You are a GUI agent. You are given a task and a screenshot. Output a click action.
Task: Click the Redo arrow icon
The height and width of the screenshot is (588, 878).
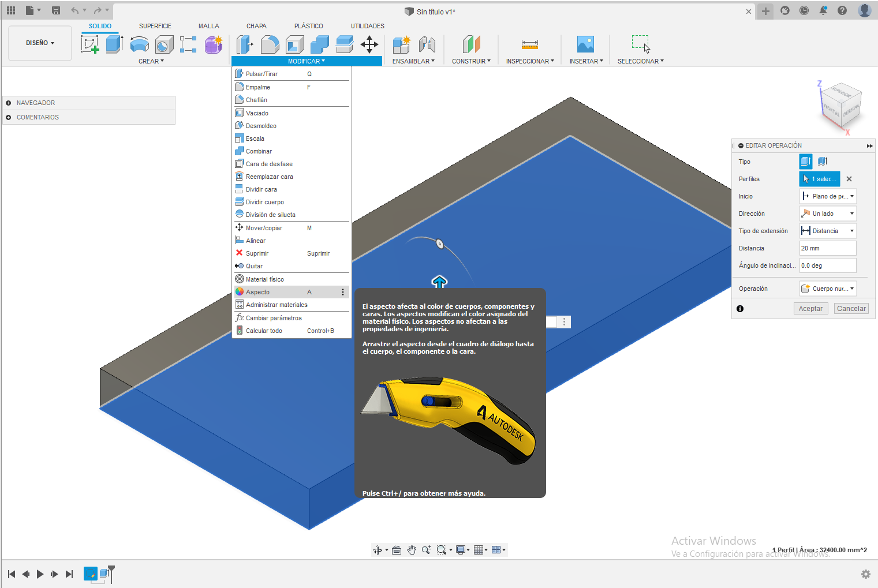(x=98, y=10)
